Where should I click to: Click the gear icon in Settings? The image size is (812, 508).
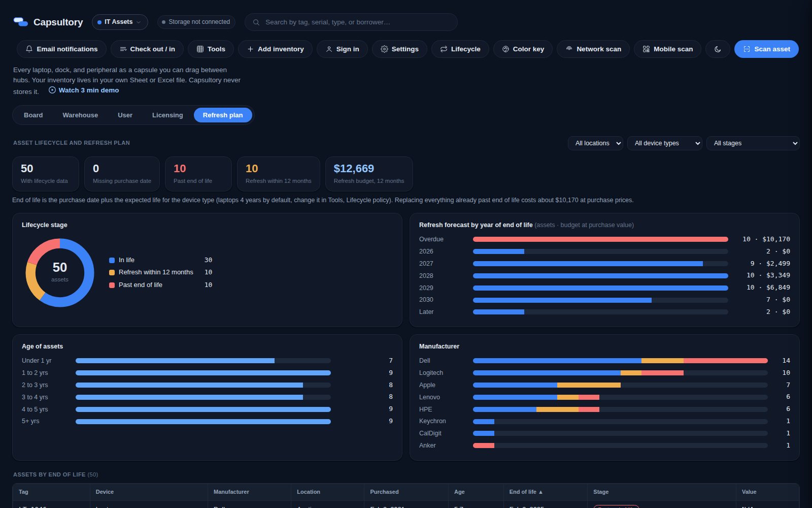384,49
